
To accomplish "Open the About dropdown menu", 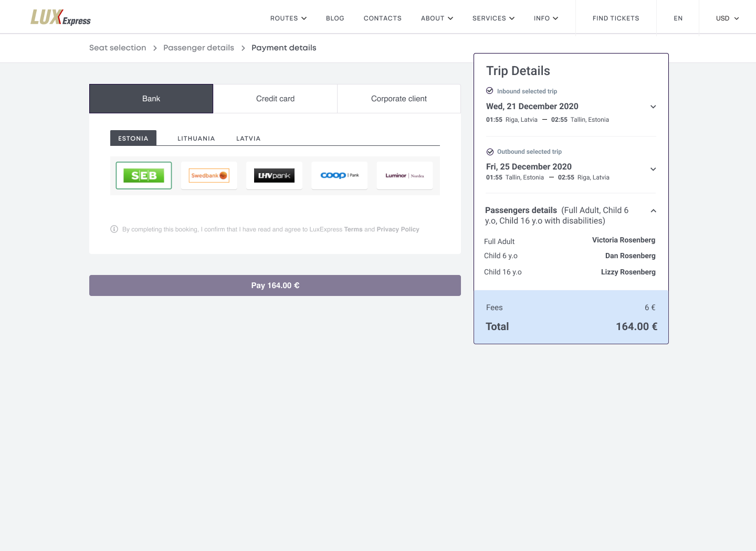I will (437, 18).
